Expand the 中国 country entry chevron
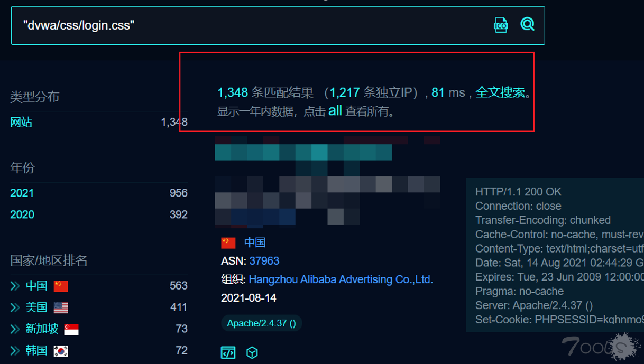Screen dimensions: 644x364 coord(15,286)
